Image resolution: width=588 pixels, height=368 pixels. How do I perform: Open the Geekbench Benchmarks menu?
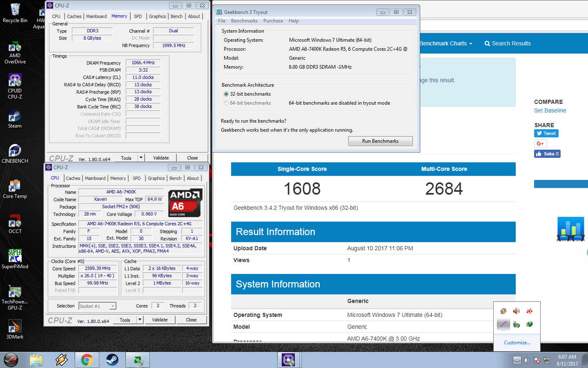(x=244, y=21)
